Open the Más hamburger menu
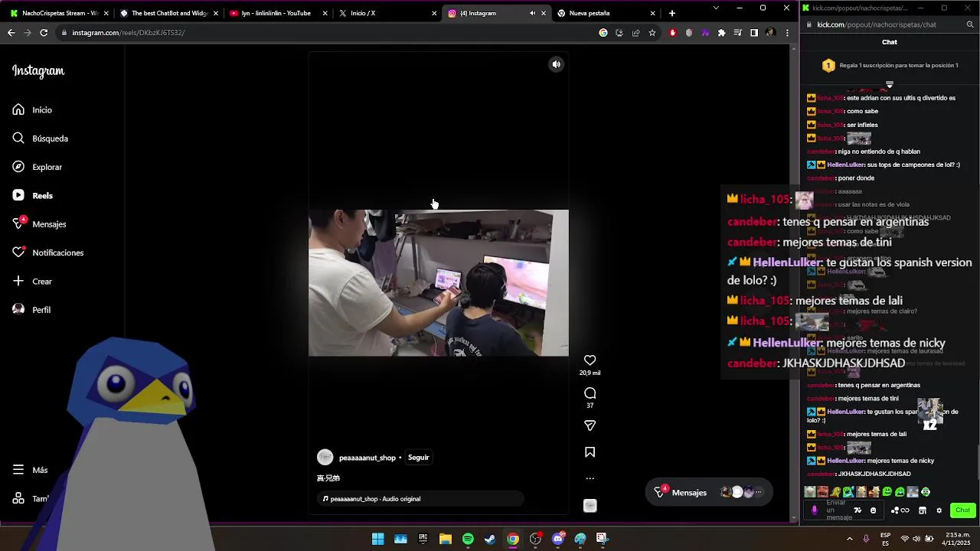Image resolution: width=980 pixels, height=551 pixels. (30, 470)
